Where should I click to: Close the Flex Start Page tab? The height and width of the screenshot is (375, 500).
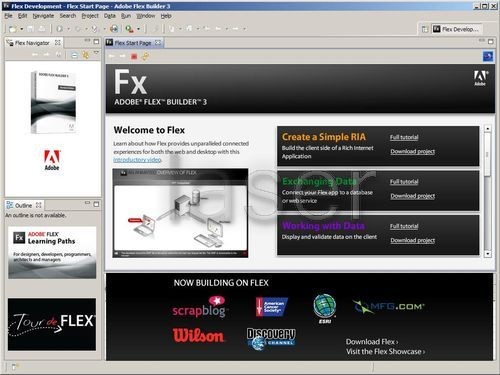(158, 42)
